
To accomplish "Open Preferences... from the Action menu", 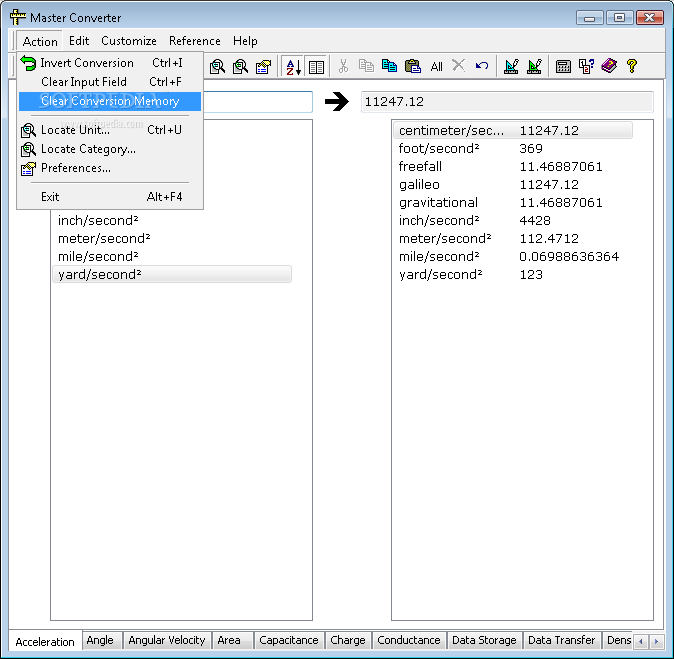I will [110, 168].
